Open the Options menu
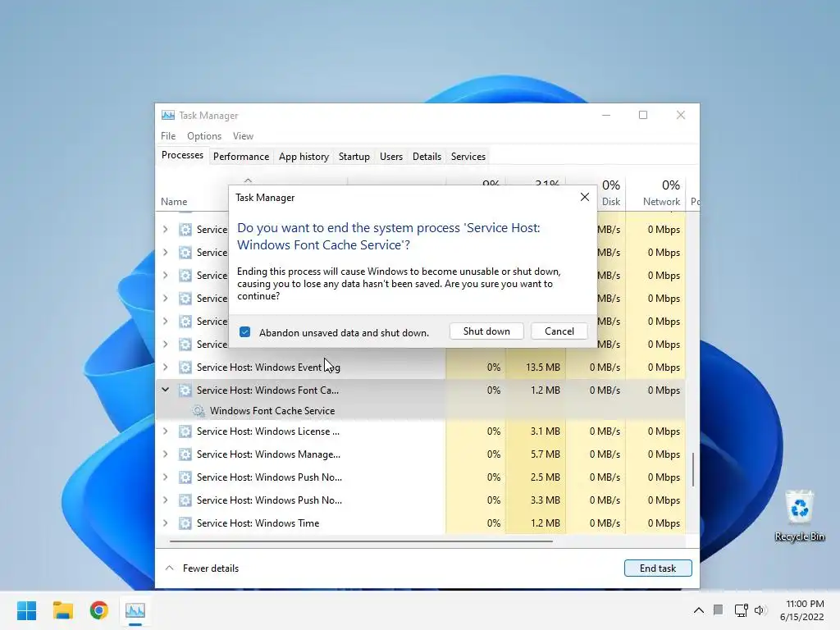840x630 pixels. coord(204,136)
